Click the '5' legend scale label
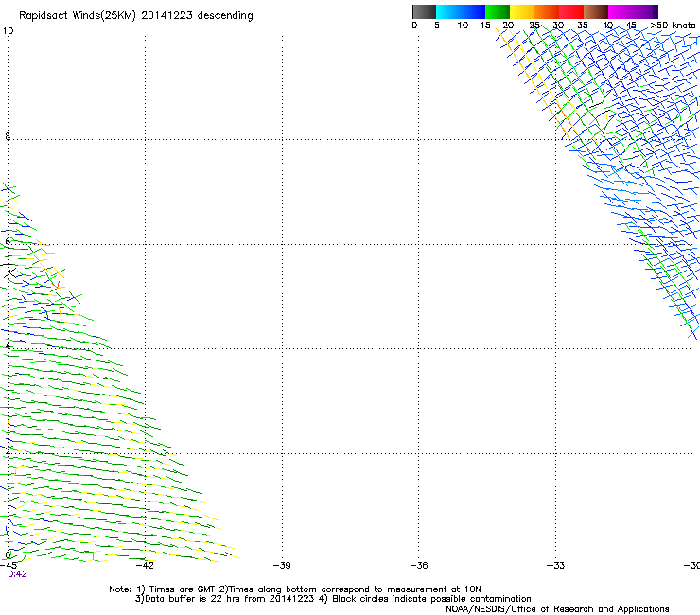 437,26
